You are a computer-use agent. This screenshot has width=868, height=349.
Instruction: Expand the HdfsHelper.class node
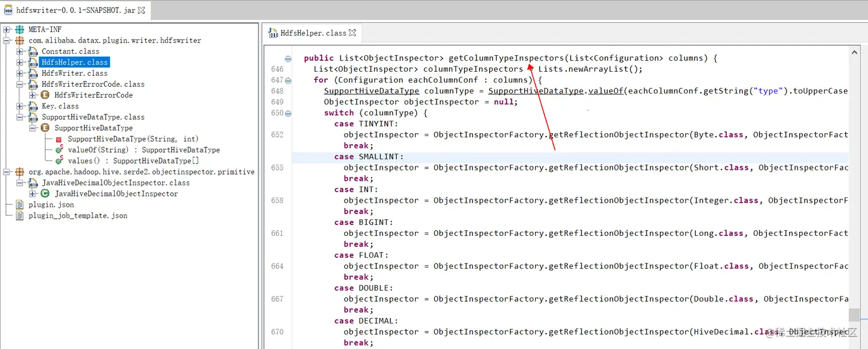[x=20, y=62]
